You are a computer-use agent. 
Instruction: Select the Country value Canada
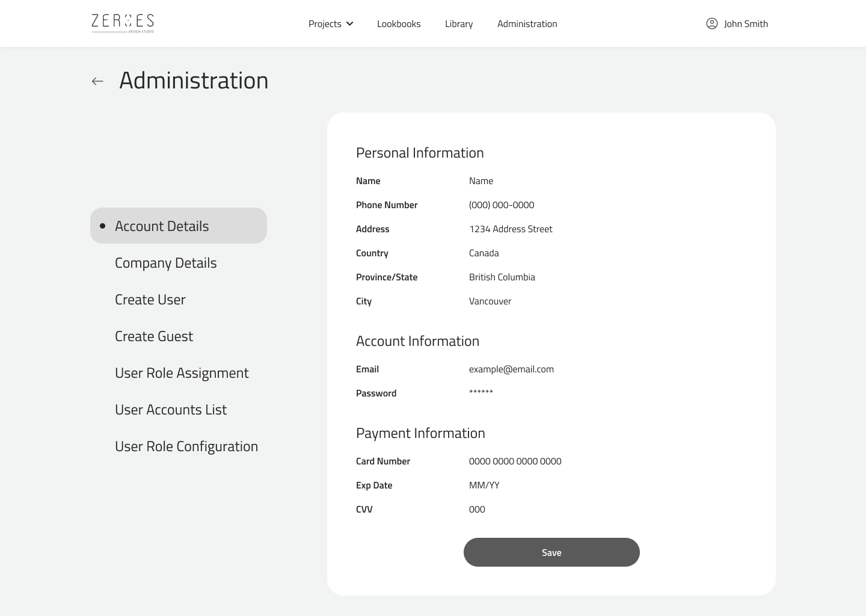click(x=484, y=253)
